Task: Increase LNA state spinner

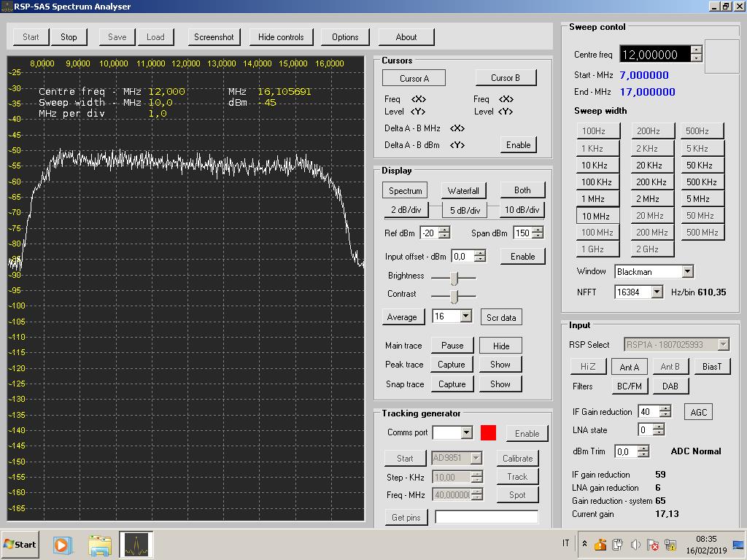Action: pyautogui.click(x=659, y=427)
